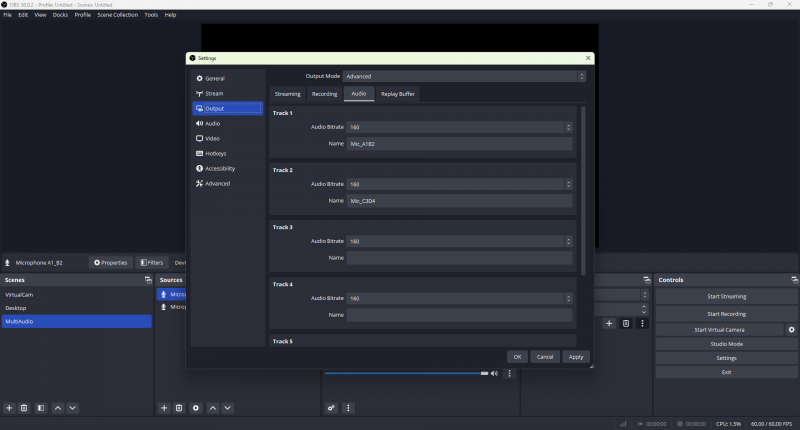800x430 pixels.
Task: Open source properties gear in Sources toolbar
Action: tap(196, 408)
